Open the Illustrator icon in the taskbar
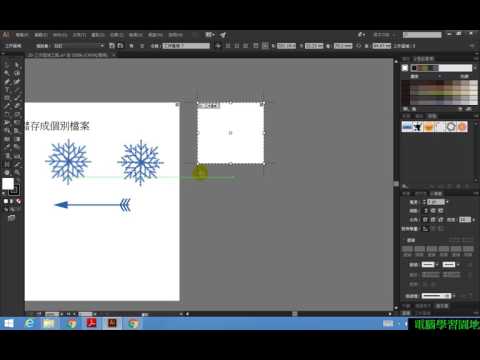Viewport: 480px width, 360px height. point(112,323)
